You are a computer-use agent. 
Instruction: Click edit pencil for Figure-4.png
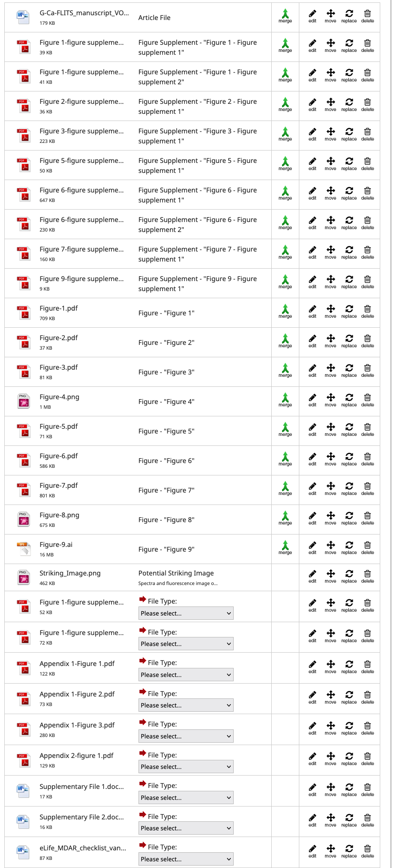tap(312, 399)
